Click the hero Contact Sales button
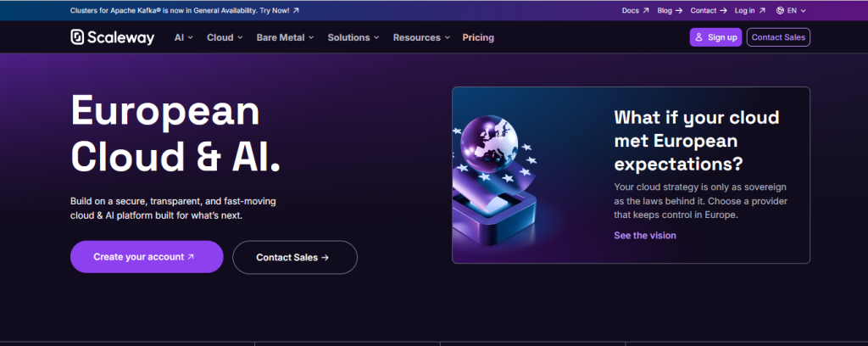The image size is (868, 346). click(x=295, y=258)
